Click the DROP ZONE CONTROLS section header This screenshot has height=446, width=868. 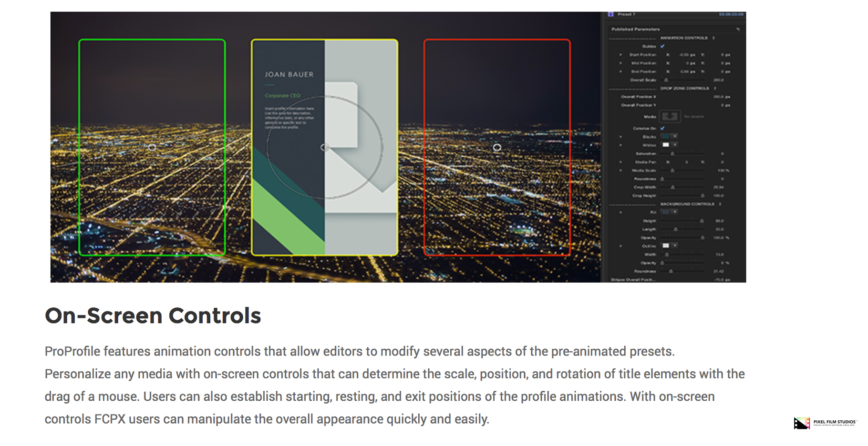(684, 88)
